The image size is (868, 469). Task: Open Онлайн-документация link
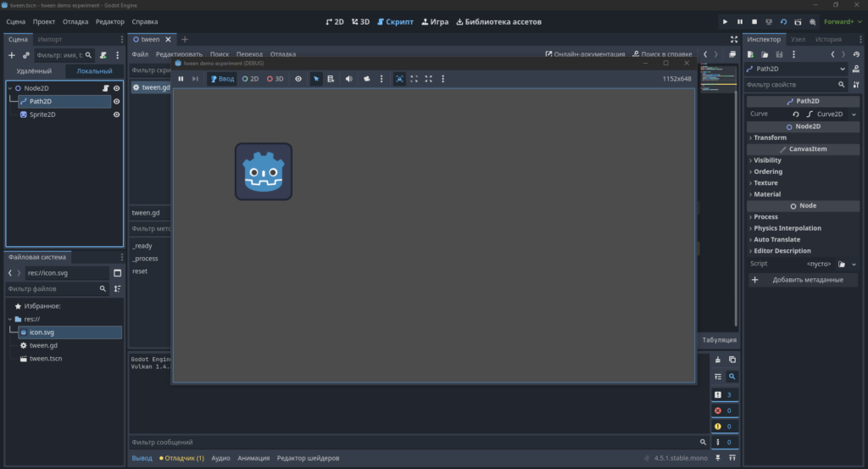[585, 54]
